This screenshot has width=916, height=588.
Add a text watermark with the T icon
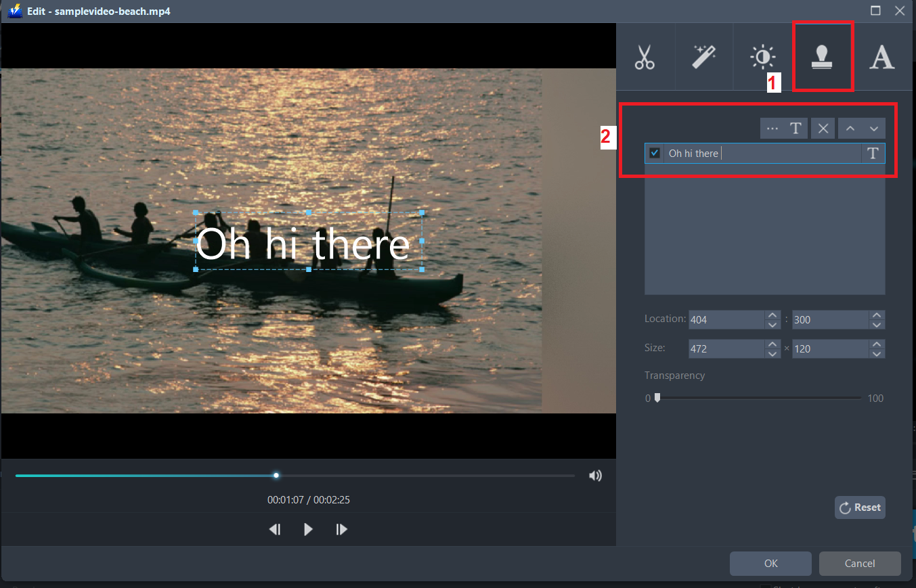pos(795,128)
